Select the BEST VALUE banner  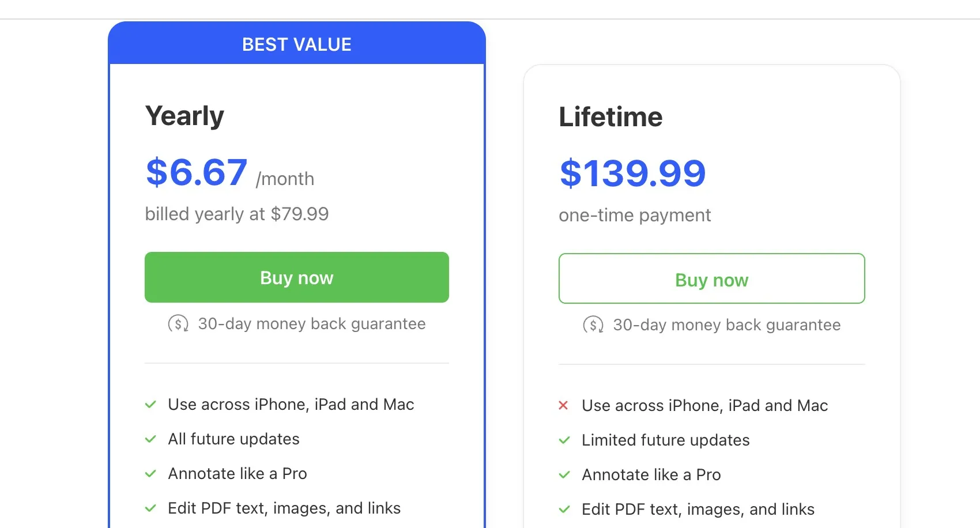pos(296,44)
